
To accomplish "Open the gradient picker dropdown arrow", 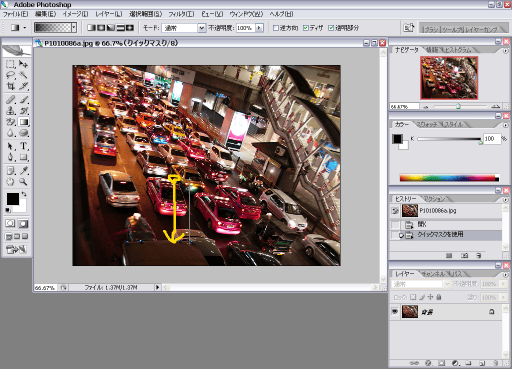I will 74,28.
